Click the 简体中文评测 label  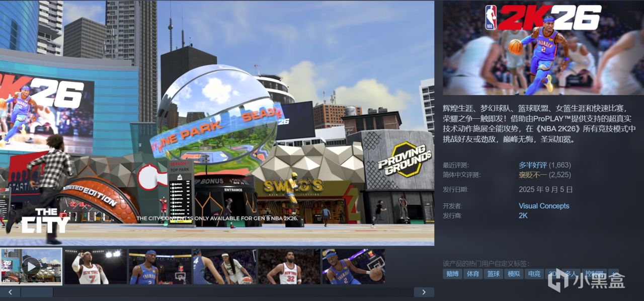point(461,175)
